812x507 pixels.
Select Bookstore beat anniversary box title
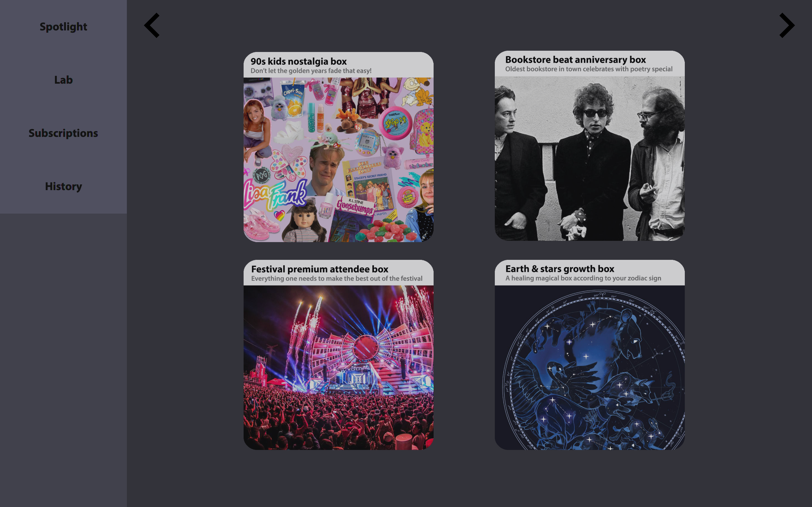click(575, 60)
